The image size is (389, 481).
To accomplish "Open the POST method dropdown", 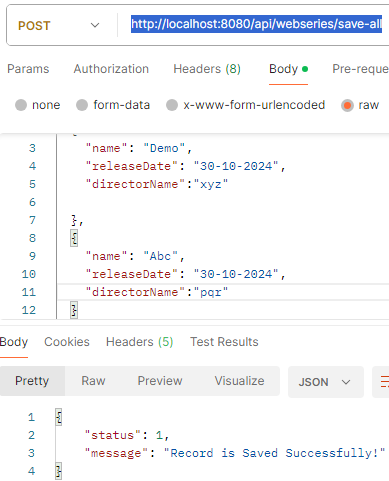I will [x=59, y=25].
